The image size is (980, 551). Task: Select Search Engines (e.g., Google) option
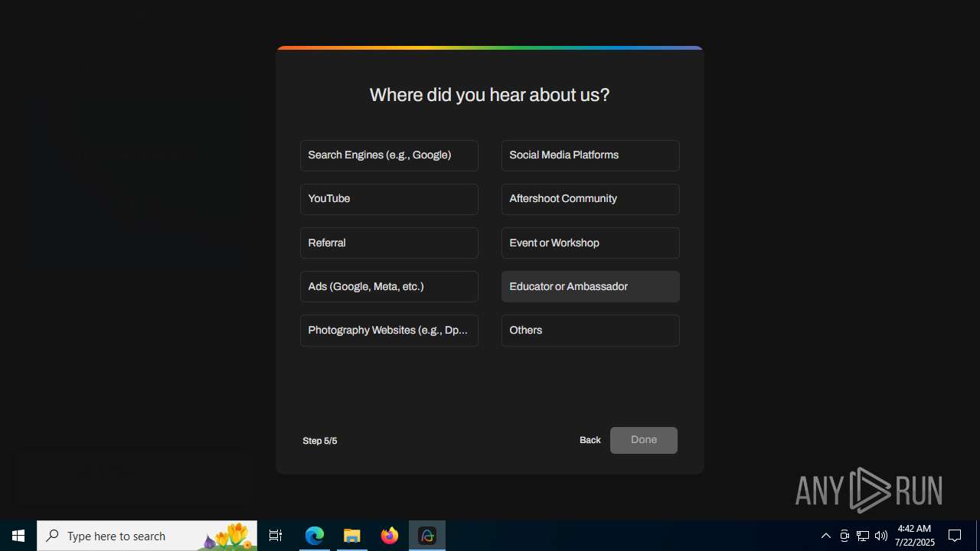tap(389, 155)
